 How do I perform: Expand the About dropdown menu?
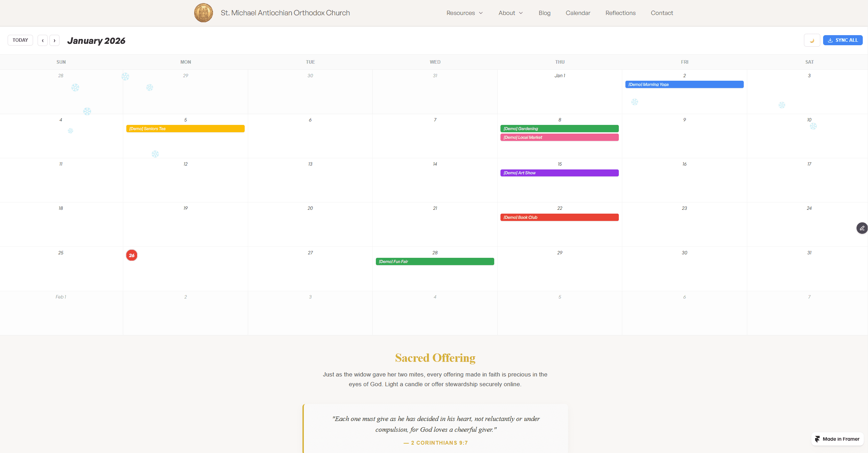click(x=510, y=13)
